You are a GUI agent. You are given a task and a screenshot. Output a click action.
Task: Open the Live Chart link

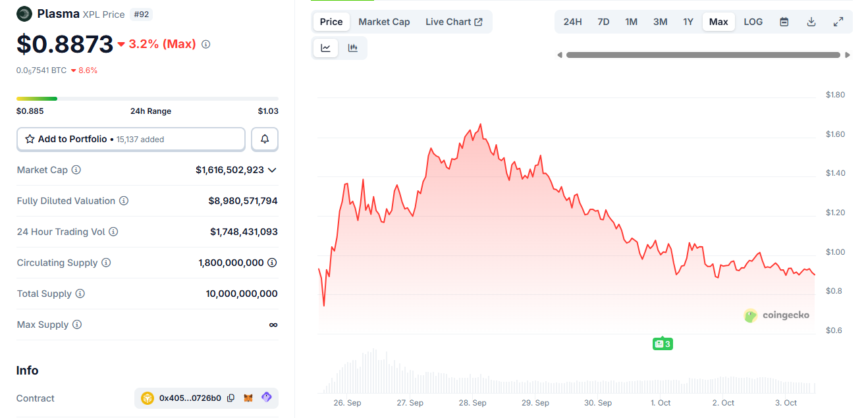454,22
